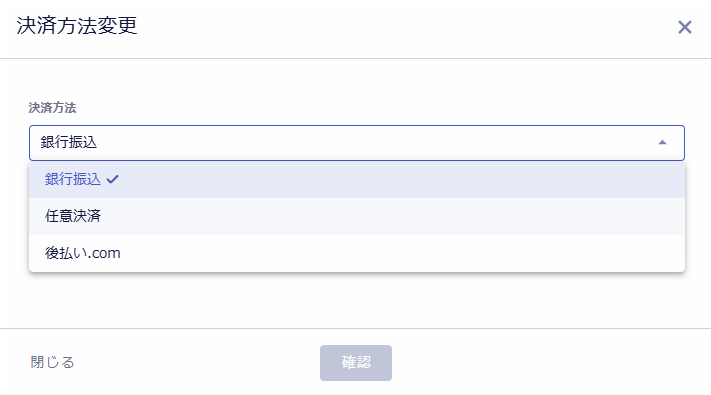Confirm the payment change with 確認

coord(356,363)
